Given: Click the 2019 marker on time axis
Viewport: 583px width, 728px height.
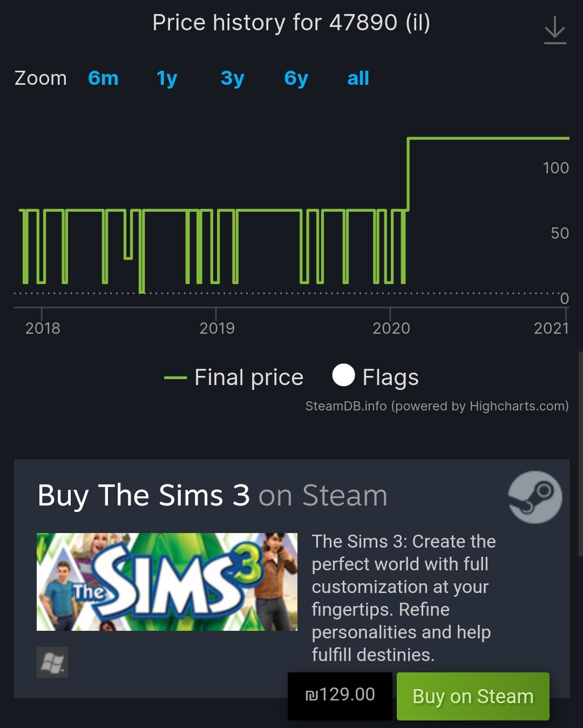Looking at the screenshot, I should (x=216, y=328).
